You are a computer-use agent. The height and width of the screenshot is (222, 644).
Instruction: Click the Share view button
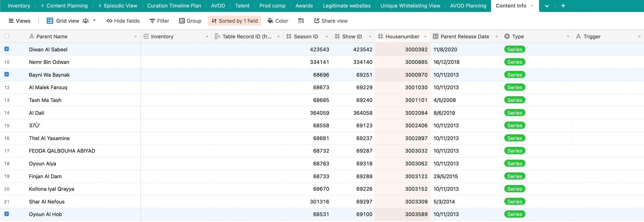(331, 21)
